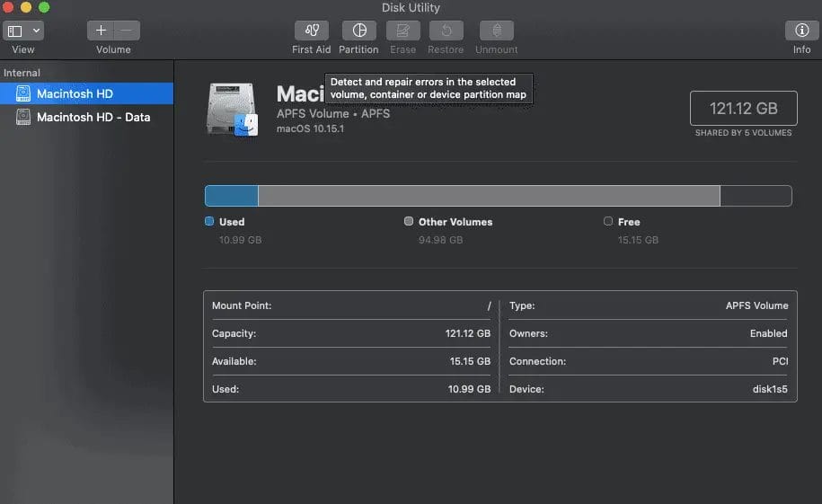Click the Available 15.15 GB value
822x504 pixels.
click(470, 361)
